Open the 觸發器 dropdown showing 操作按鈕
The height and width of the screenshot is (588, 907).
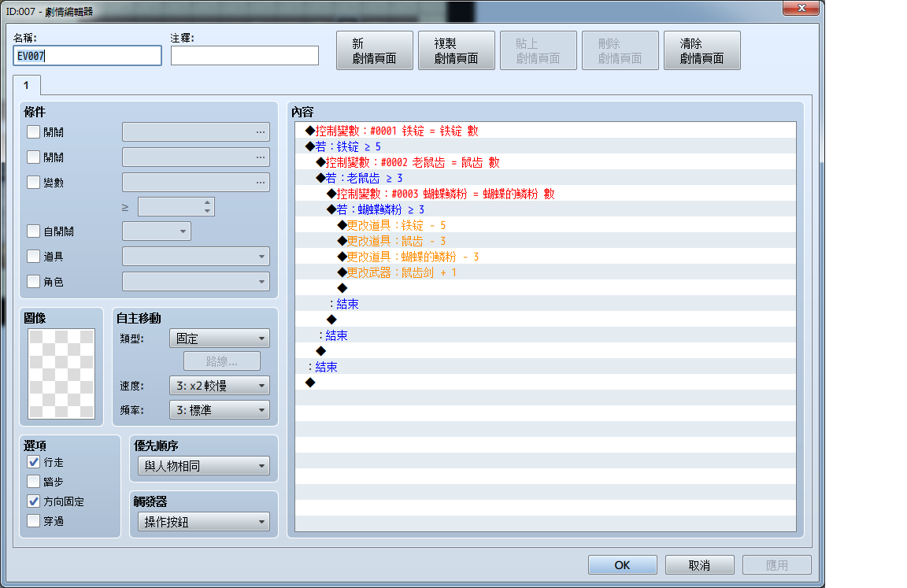coord(204,522)
